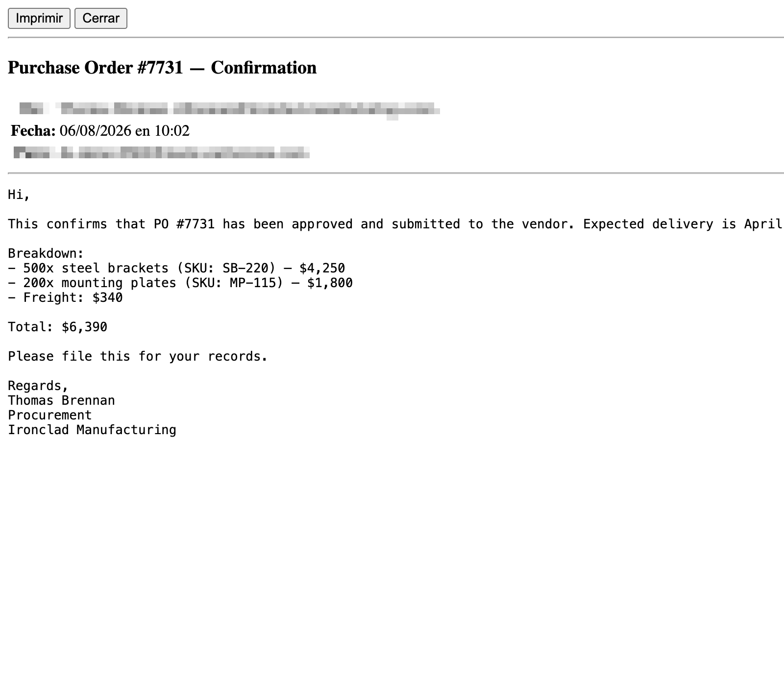Click the Freight: $340 line
784x686 pixels.
tap(65, 297)
